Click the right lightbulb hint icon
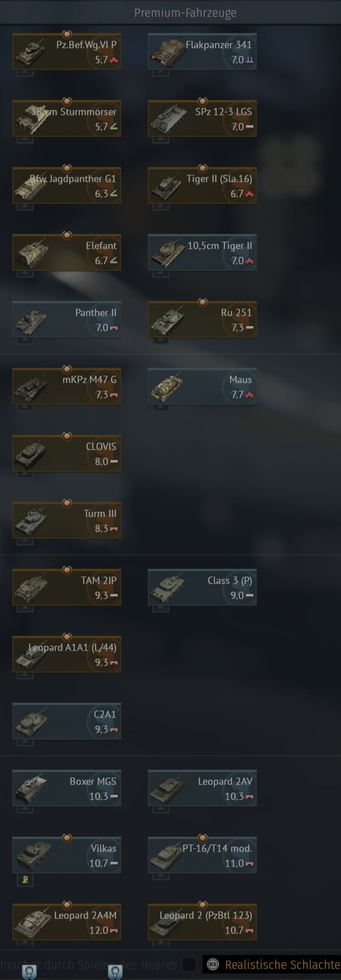Screen dimensions: 341x980 point(115,972)
